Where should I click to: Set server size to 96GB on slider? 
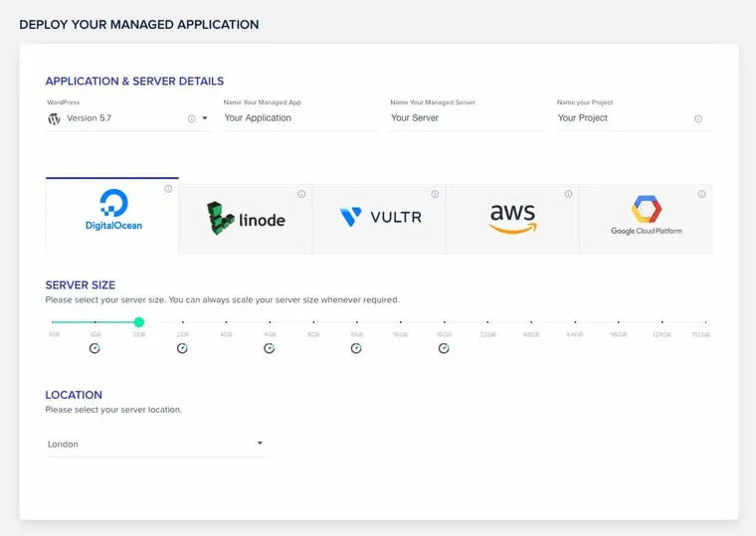[619, 322]
